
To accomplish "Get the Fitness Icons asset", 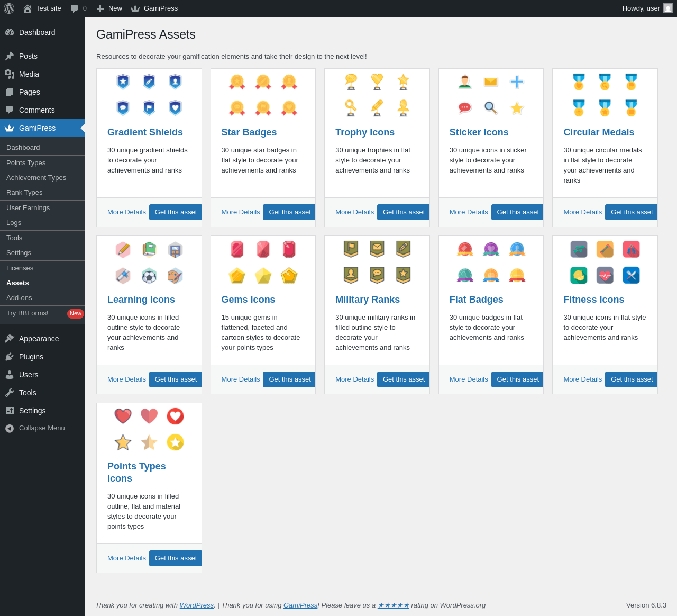I will point(632,379).
